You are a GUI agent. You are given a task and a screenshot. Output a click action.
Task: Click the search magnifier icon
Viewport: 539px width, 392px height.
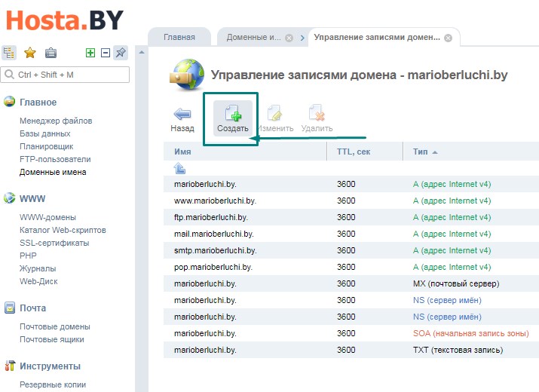[x=9, y=75]
